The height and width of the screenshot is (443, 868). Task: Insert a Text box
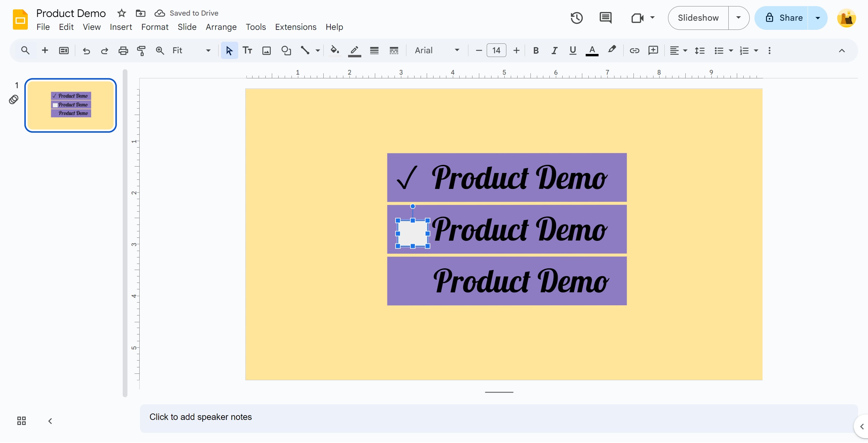tap(247, 51)
